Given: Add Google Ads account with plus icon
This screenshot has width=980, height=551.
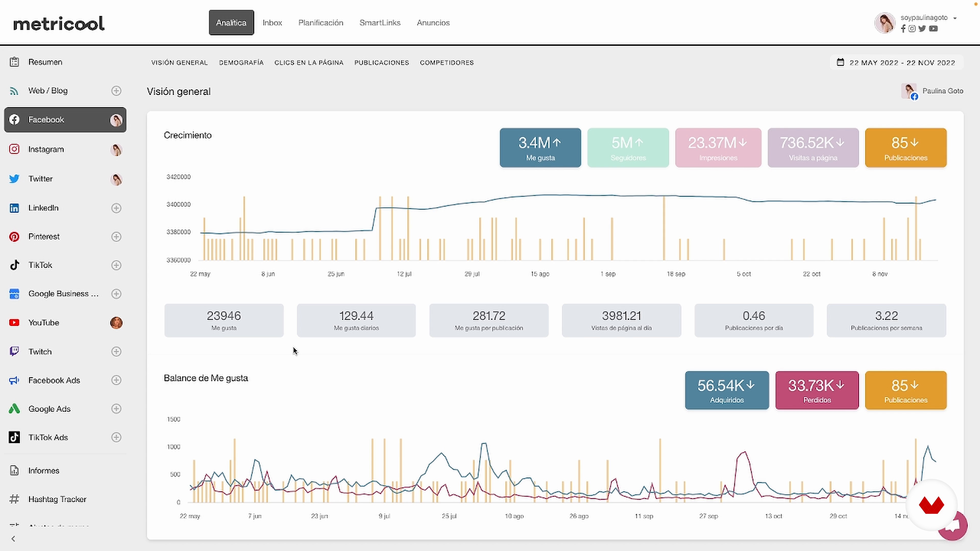Looking at the screenshot, I should [x=116, y=409].
